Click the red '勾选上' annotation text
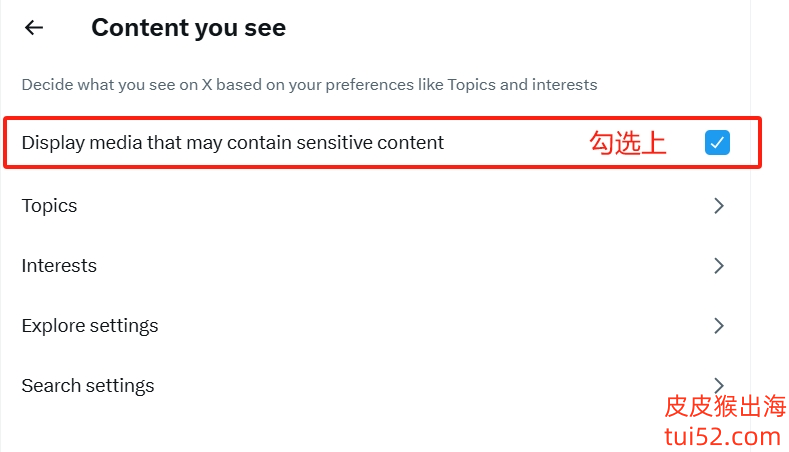789x452 pixels. 627,143
